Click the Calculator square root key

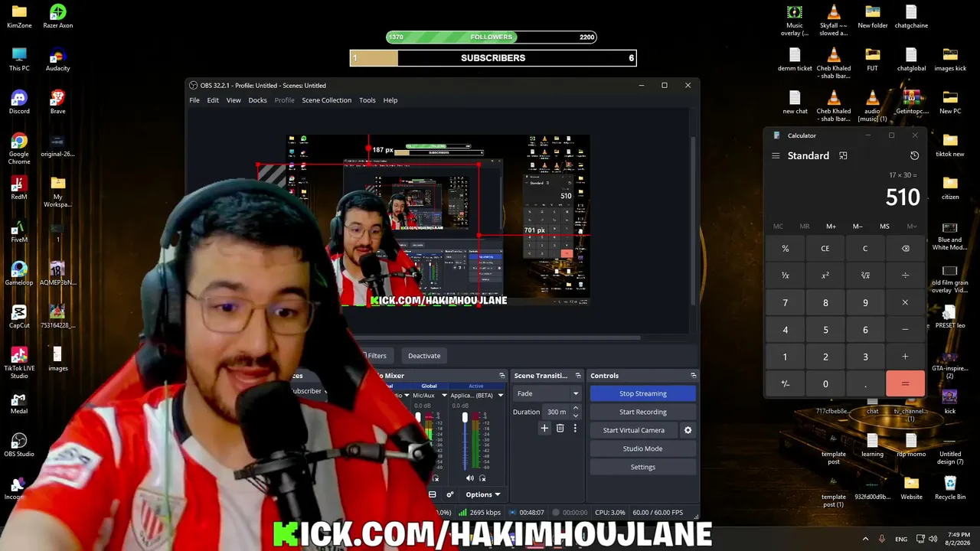[x=865, y=275]
